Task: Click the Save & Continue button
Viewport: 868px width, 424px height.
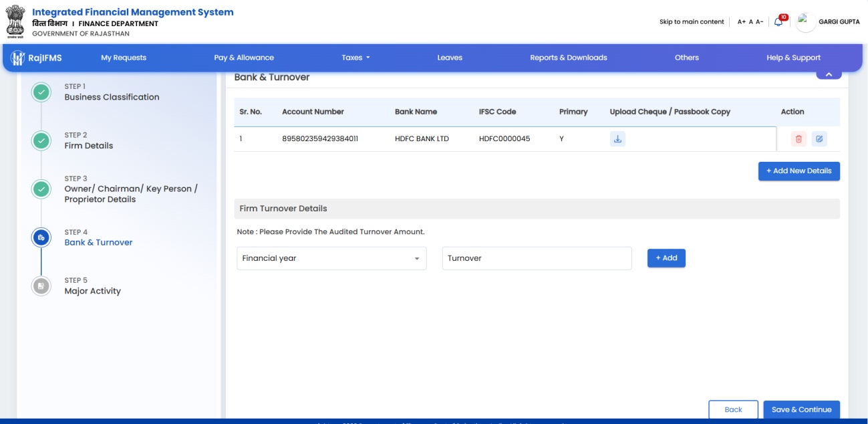Action: [801, 409]
